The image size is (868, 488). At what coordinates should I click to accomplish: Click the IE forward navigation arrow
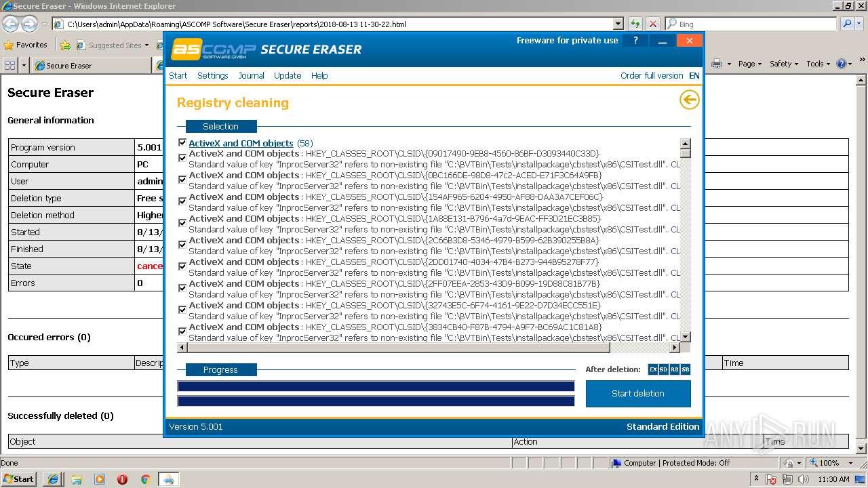[x=29, y=24]
